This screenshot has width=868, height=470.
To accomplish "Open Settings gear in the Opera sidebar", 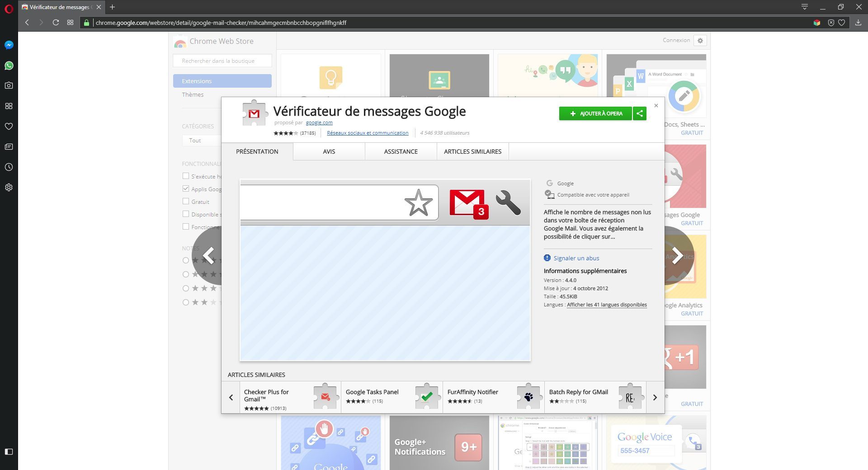I will 9,188.
